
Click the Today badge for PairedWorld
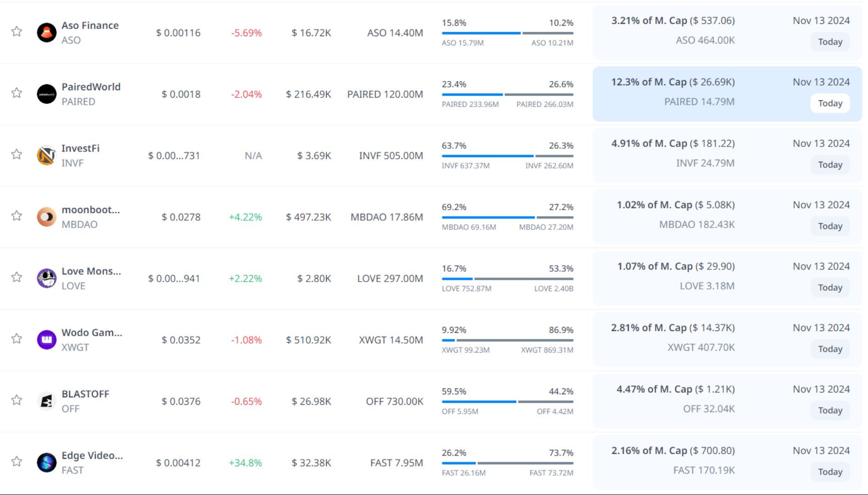[830, 103]
